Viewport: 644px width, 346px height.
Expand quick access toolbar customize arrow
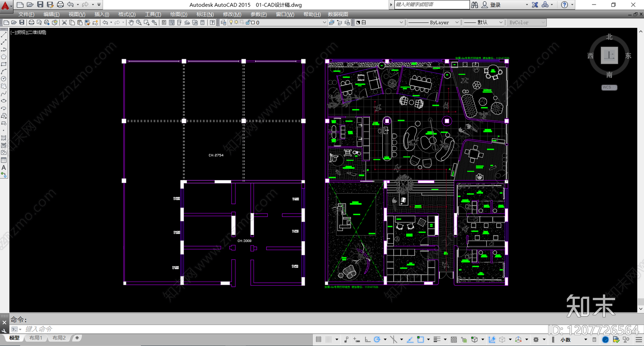tap(99, 4)
